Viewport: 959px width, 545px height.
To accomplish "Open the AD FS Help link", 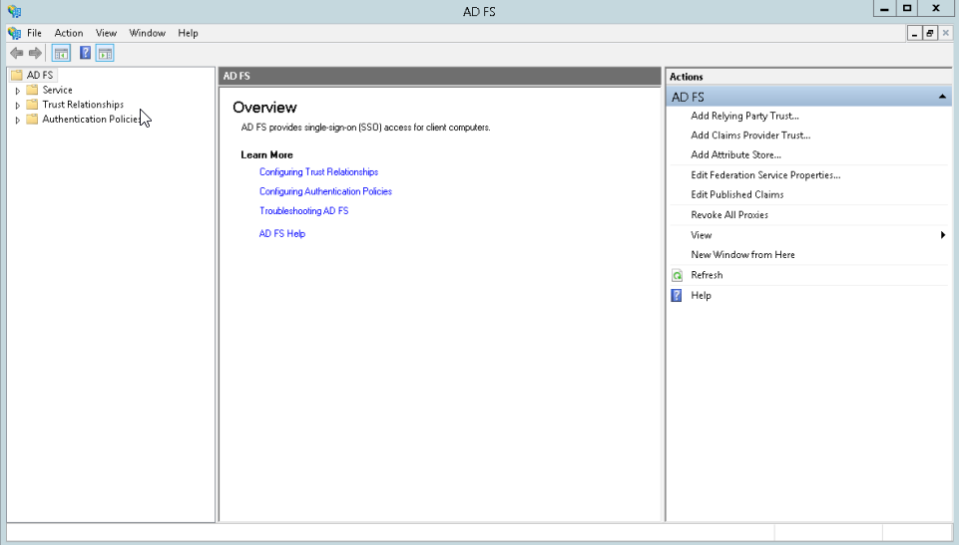I will [282, 234].
